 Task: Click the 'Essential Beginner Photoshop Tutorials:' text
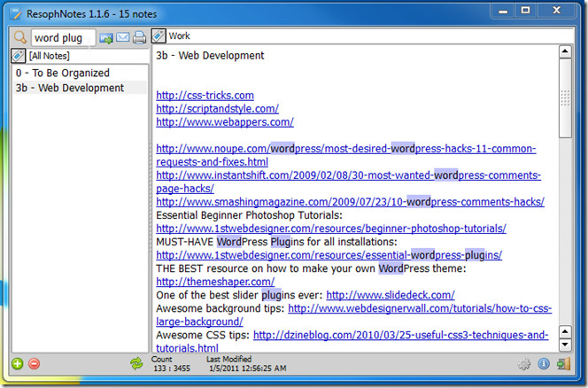point(249,215)
